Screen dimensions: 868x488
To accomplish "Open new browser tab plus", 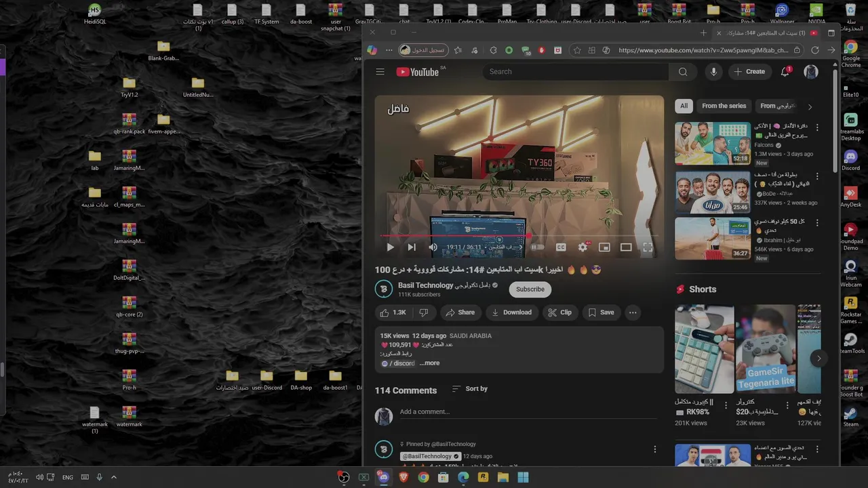I will click(x=703, y=33).
